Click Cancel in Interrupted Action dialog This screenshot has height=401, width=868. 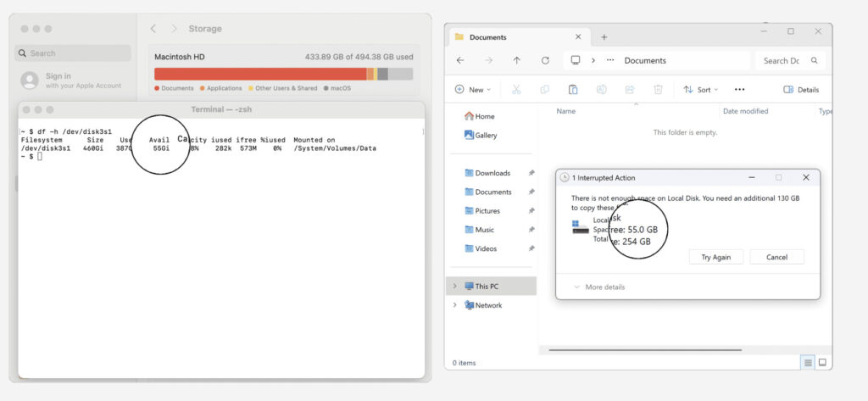click(x=776, y=257)
